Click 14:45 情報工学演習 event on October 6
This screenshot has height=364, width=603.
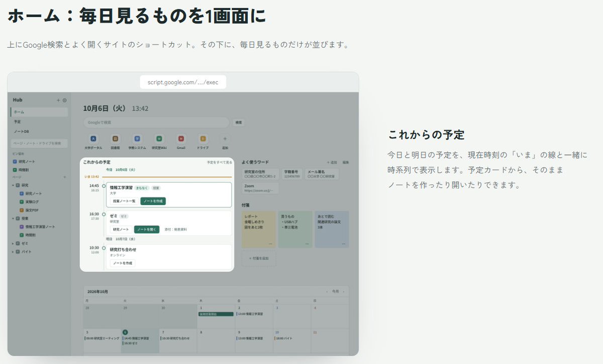click(136, 338)
